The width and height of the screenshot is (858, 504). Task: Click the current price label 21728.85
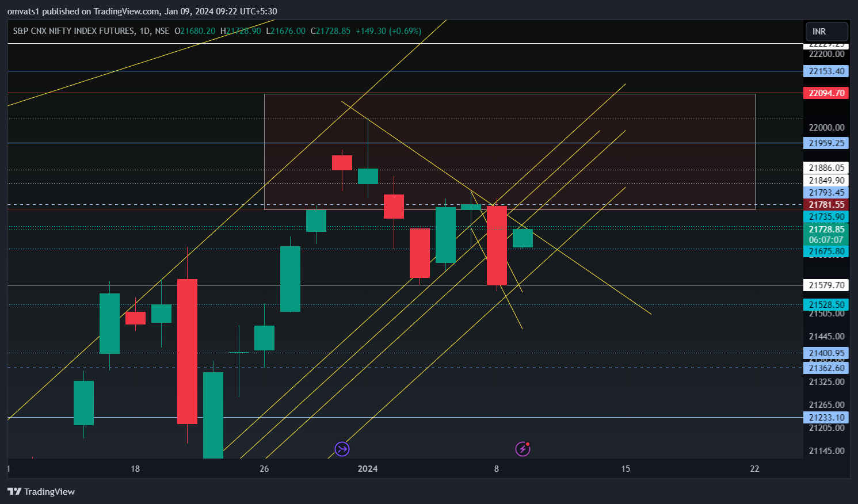[x=826, y=230]
